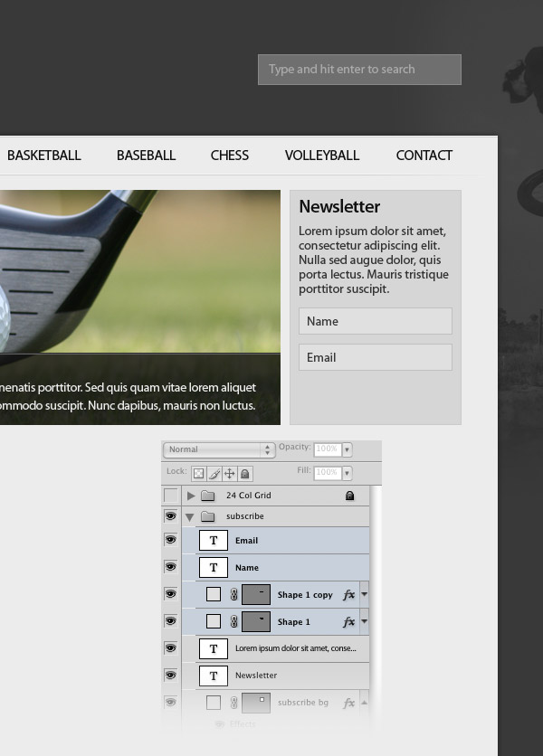Select the 'Email' layer name
Screen dimensions: 543x756
coord(247,541)
